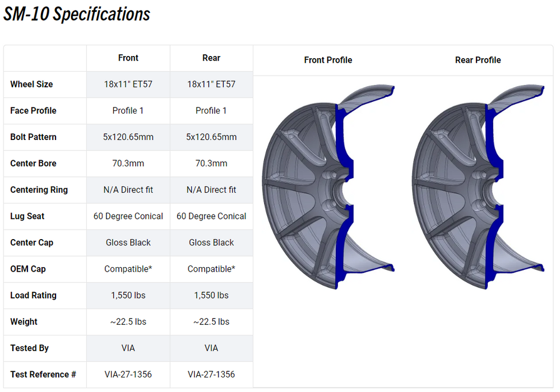Click the SM-10 Specifications heading
The image size is (560, 392).
(77, 15)
